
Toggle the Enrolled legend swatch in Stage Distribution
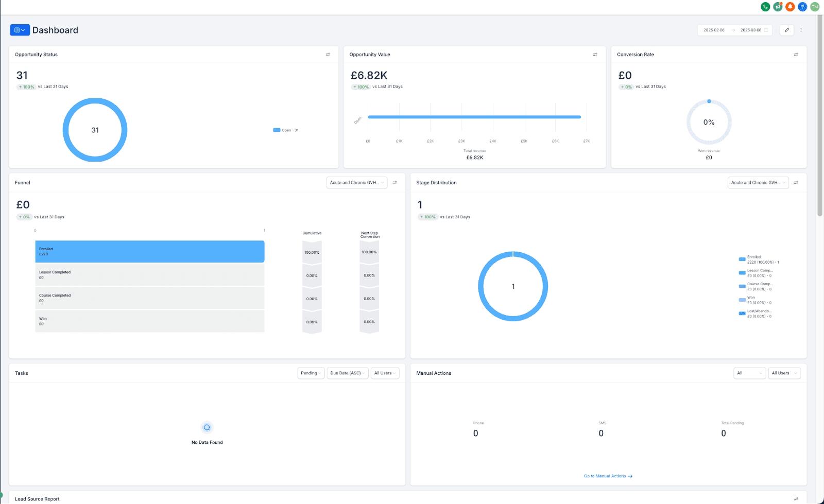pos(742,259)
